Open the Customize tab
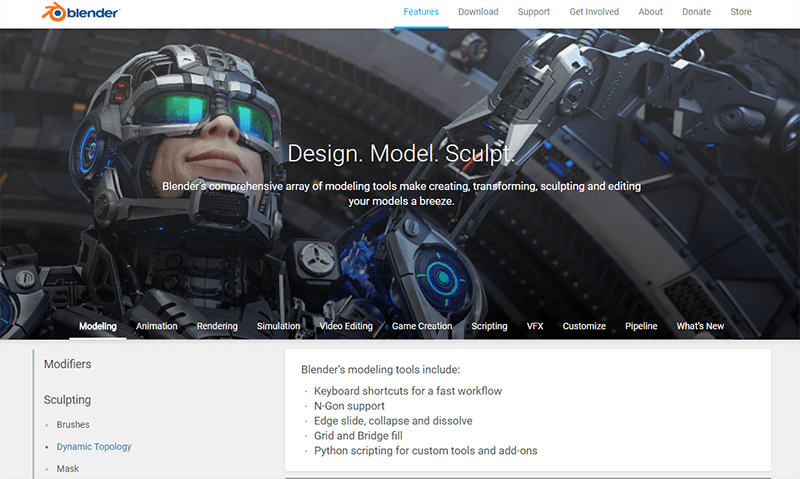800x479 pixels. coord(584,326)
